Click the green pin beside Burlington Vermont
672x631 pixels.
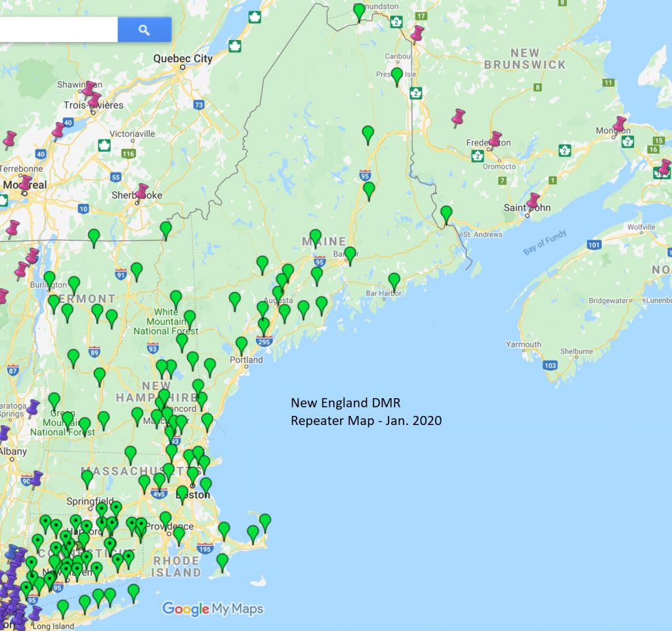click(49, 276)
